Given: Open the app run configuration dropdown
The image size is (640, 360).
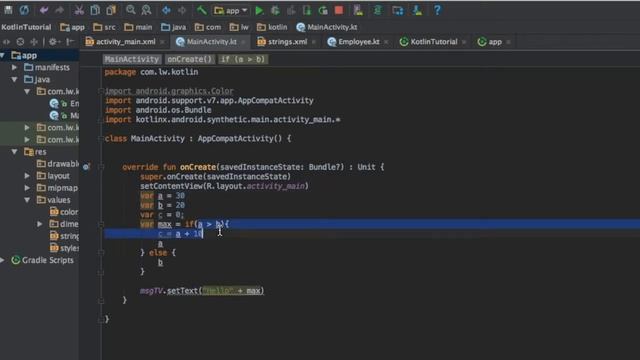Looking at the screenshot, I should [x=231, y=10].
